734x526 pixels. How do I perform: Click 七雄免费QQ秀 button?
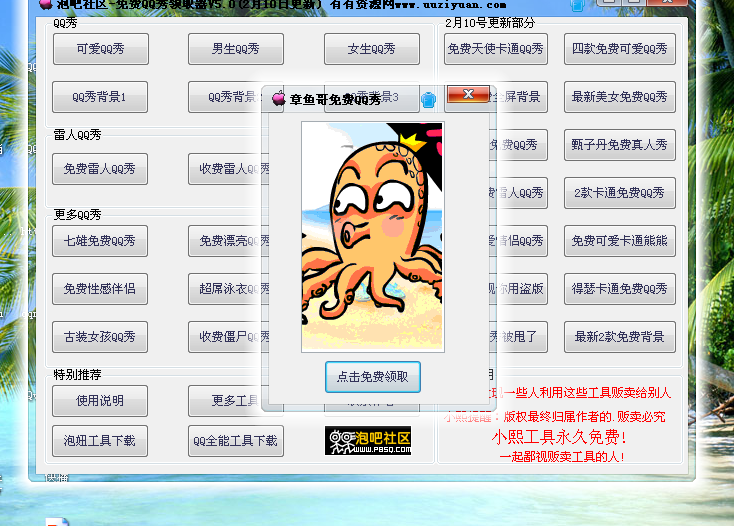[100, 241]
